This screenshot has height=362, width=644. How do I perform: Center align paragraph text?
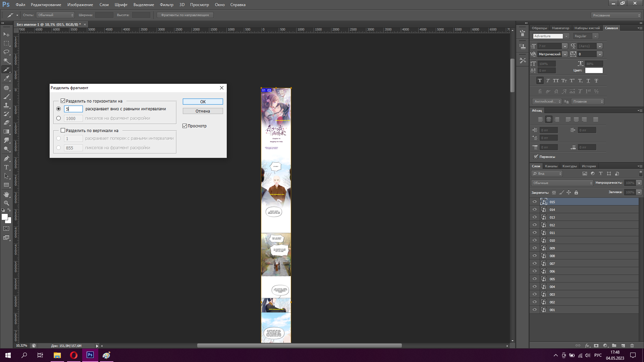[549, 119]
